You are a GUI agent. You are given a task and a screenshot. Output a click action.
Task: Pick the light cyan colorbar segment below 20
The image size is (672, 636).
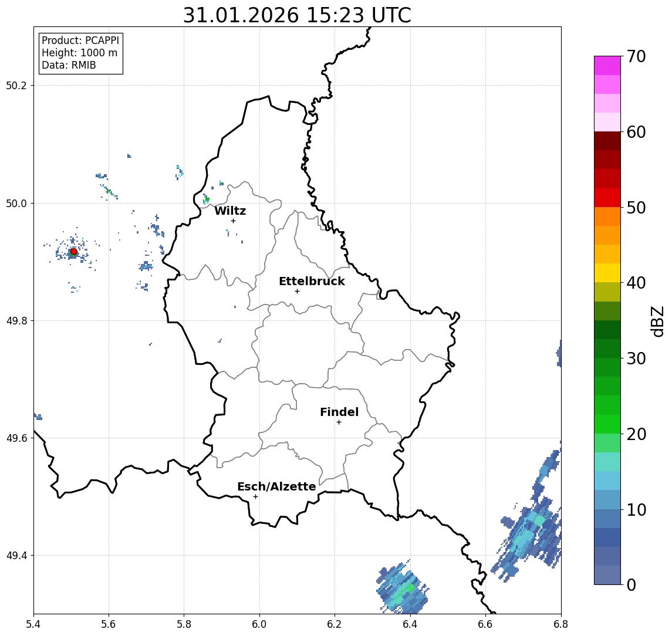click(x=607, y=462)
